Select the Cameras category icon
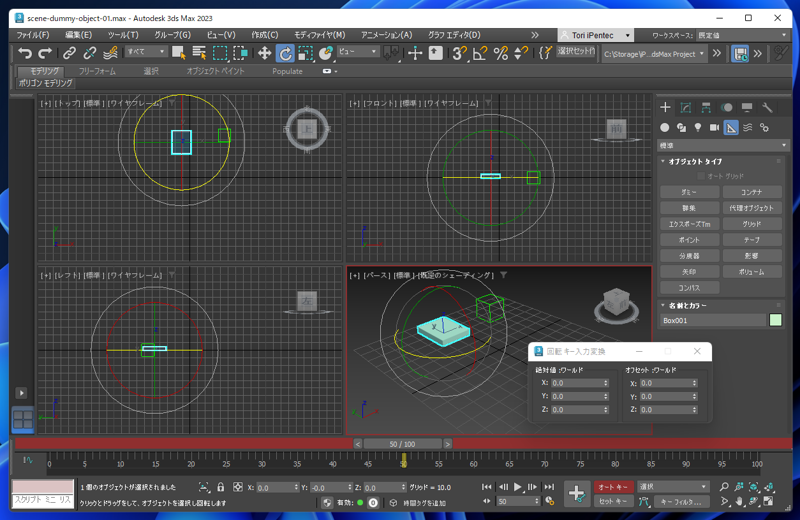This screenshot has width=800, height=520. [x=714, y=128]
